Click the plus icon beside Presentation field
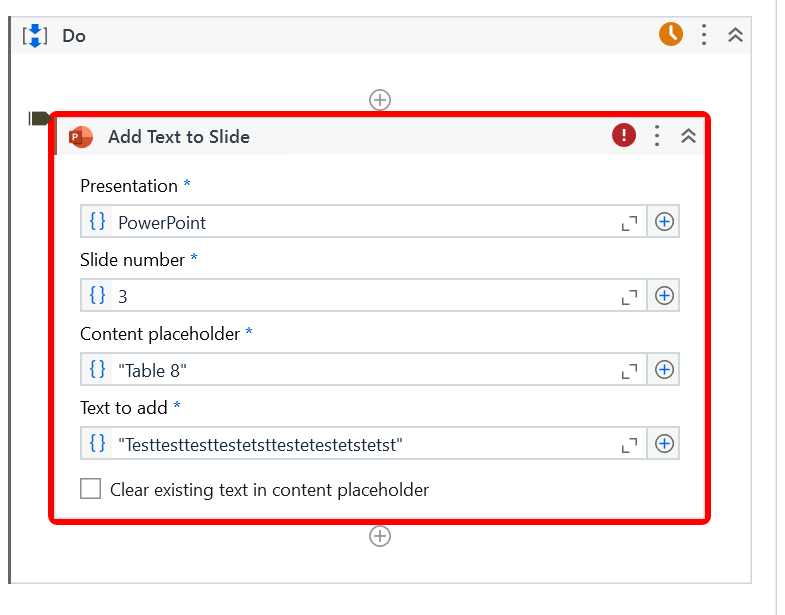 [x=664, y=222]
